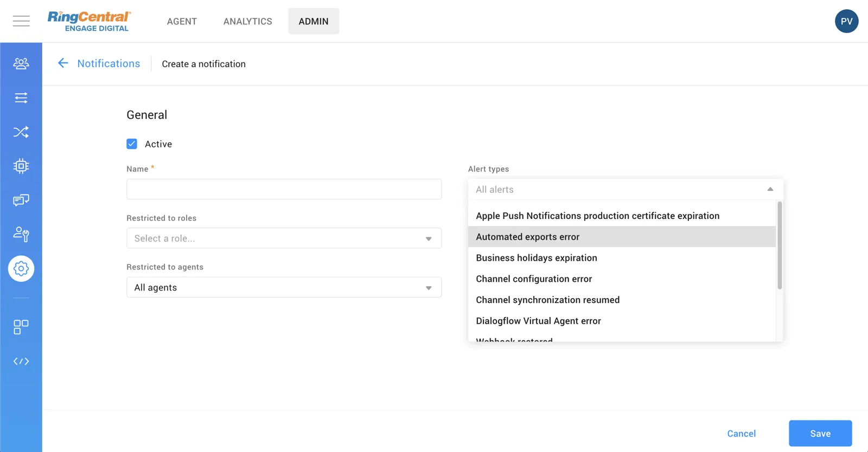Click the Name input field

[x=284, y=189]
